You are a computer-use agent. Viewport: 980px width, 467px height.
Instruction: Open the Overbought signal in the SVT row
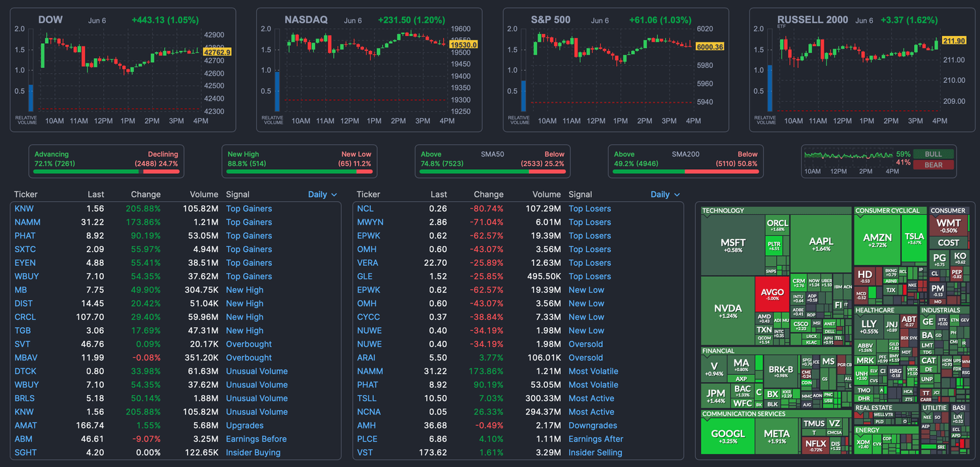point(249,344)
